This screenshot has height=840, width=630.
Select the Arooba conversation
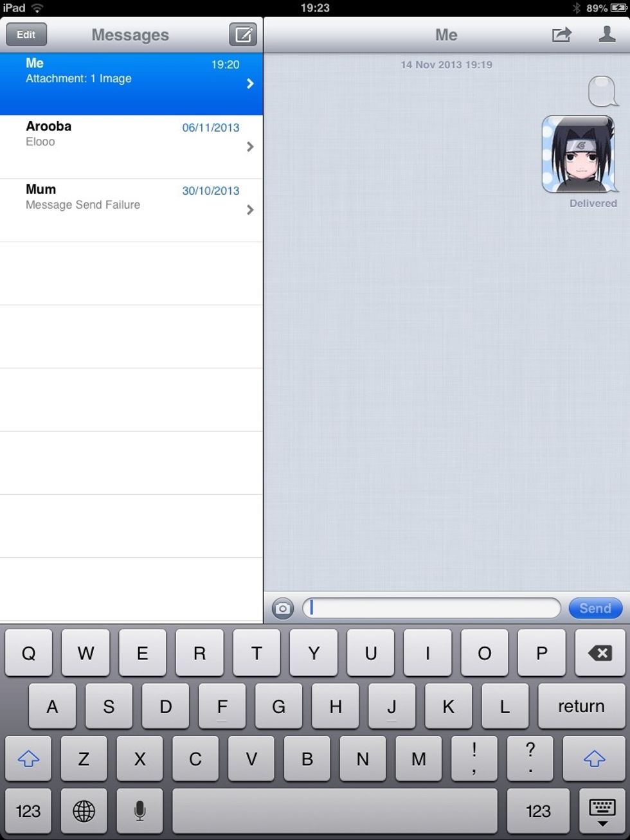[x=131, y=147]
